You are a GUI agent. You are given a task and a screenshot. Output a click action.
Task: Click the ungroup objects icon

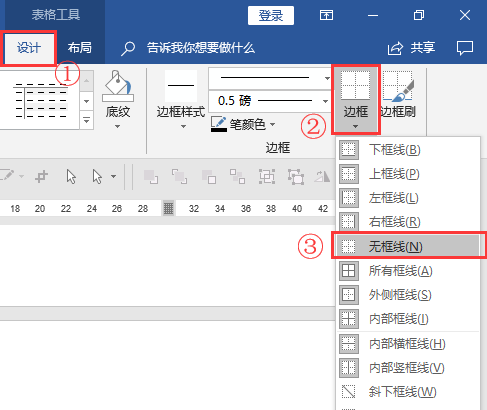296,176
